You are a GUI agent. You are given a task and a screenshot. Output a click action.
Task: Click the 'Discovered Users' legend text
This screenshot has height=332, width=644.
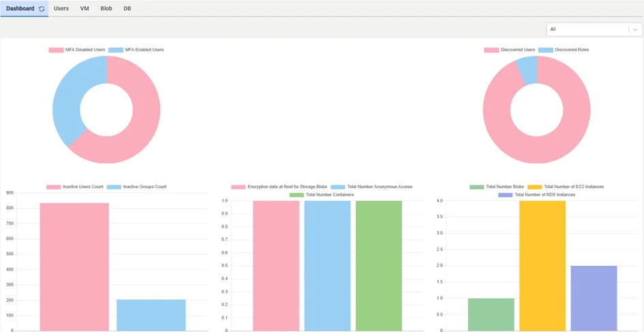518,50
